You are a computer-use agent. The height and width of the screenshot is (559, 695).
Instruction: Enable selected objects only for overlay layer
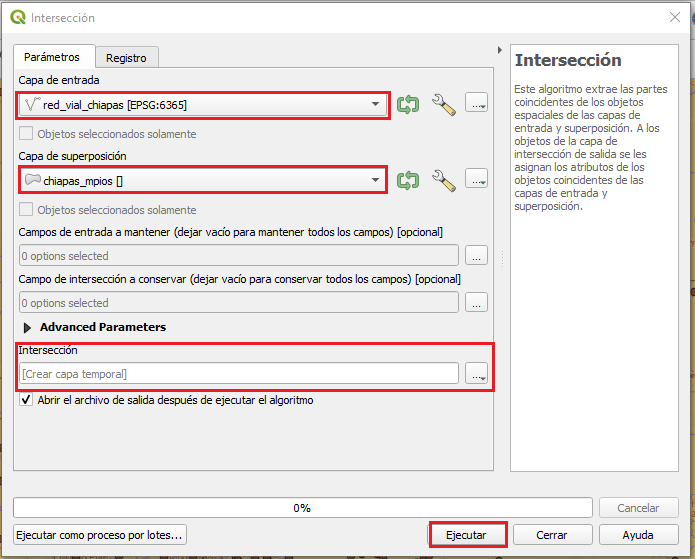[x=27, y=210]
